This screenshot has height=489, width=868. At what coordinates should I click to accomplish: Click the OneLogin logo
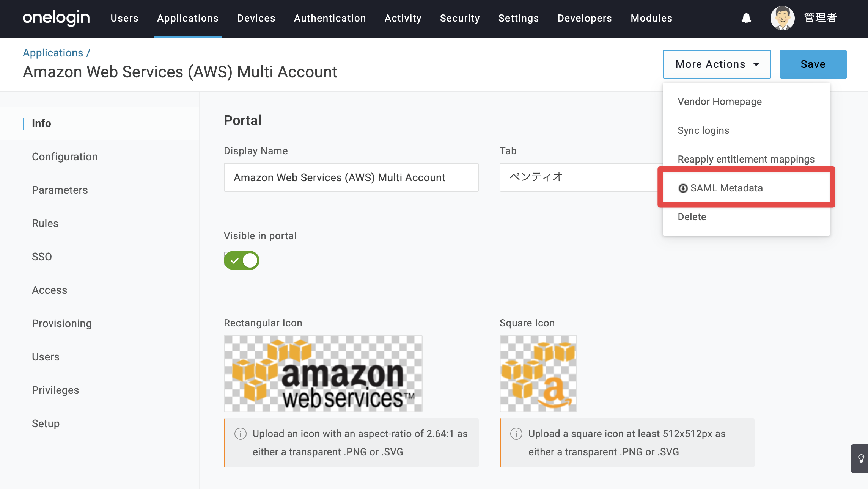(x=56, y=18)
